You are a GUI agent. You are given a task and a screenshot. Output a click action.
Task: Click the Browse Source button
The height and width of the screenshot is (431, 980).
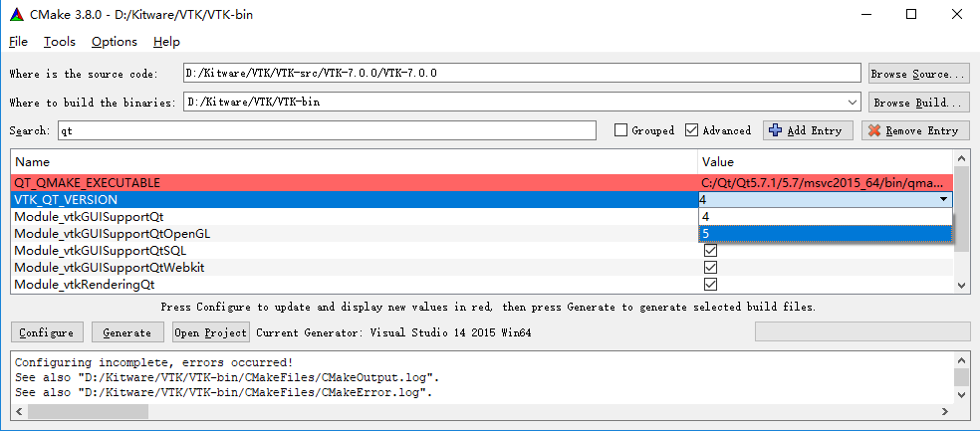[x=918, y=74]
